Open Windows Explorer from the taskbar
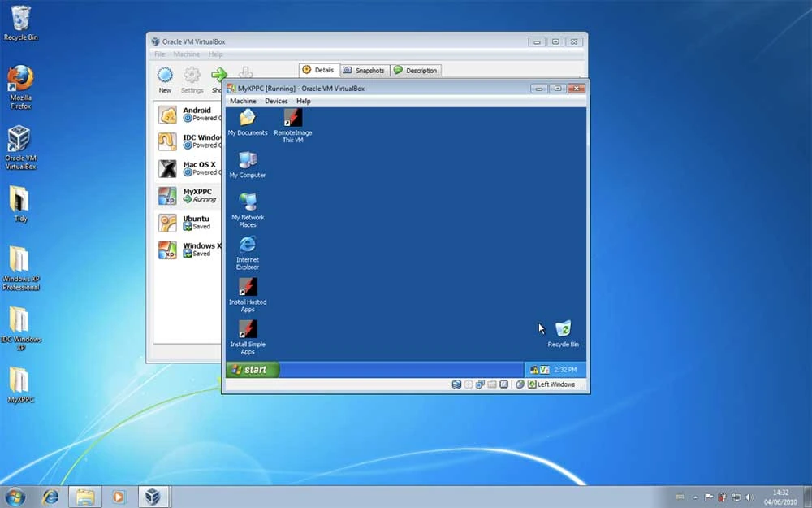Image resolution: width=812 pixels, height=508 pixels. click(85, 497)
